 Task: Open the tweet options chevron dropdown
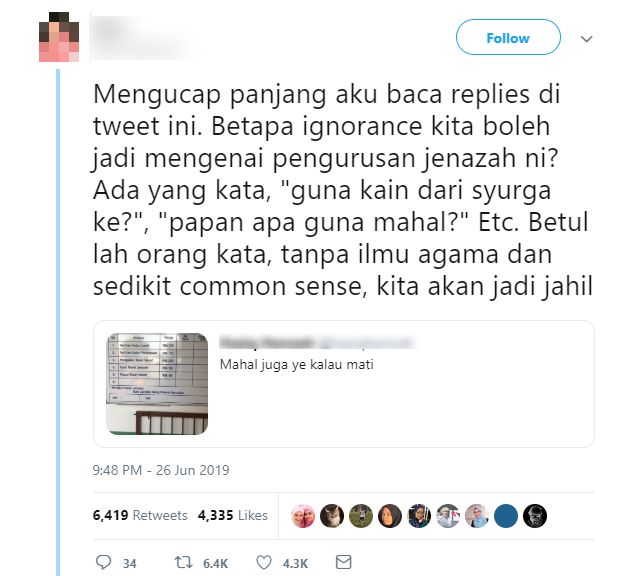(x=586, y=39)
